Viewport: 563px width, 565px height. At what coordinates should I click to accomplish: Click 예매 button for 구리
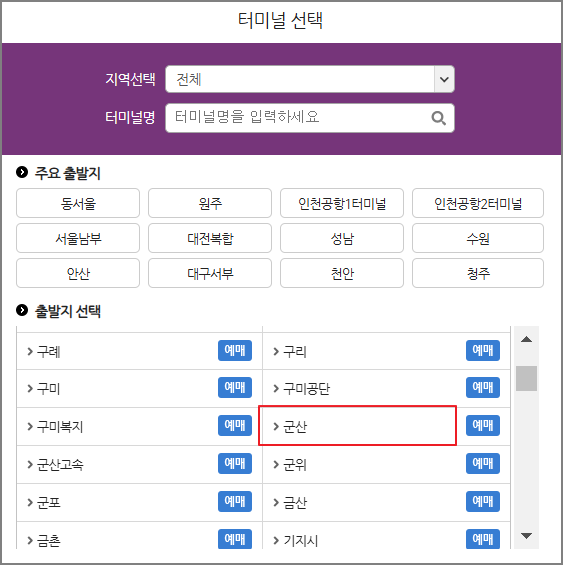[x=483, y=350]
